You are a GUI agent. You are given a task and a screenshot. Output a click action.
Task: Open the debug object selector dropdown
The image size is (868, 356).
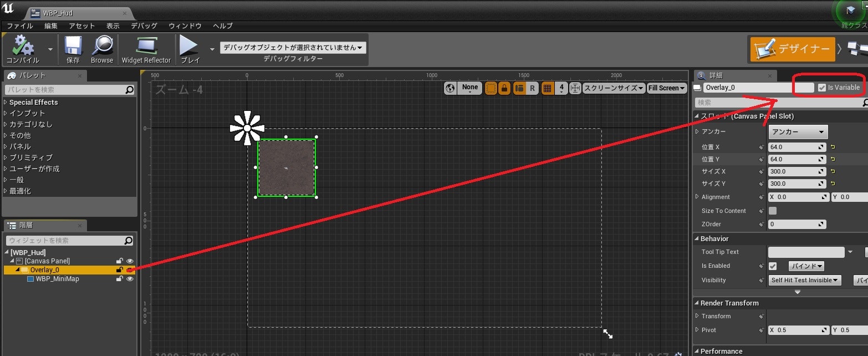293,48
